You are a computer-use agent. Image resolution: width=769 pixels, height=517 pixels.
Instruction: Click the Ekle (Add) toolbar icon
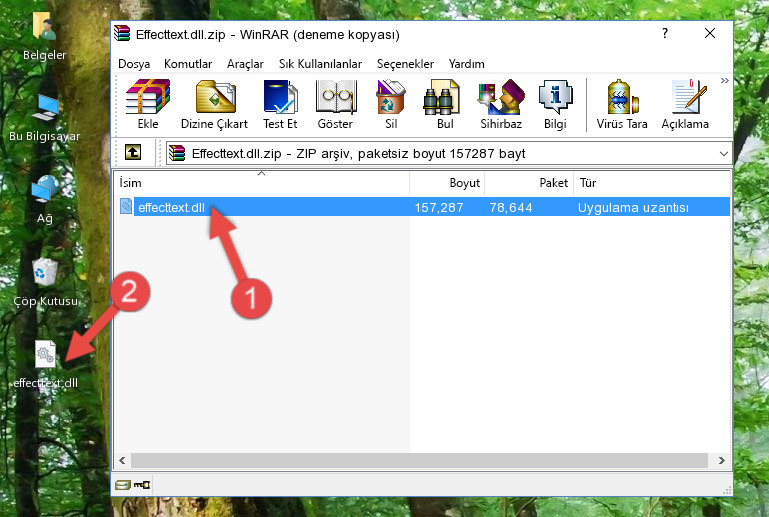click(148, 104)
